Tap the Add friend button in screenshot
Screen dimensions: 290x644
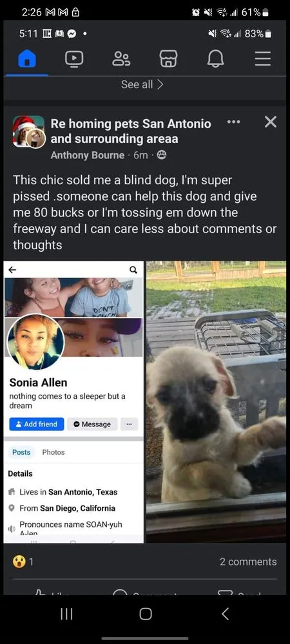click(x=37, y=424)
